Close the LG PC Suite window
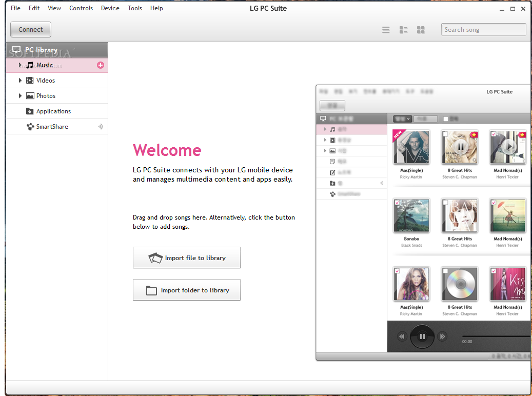 point(523,9)
